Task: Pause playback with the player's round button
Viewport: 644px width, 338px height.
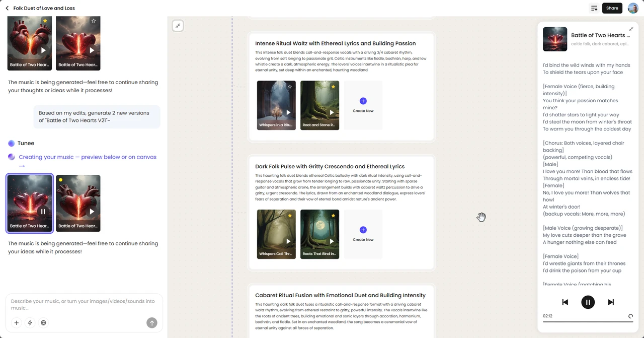Action: coord(588,302)
